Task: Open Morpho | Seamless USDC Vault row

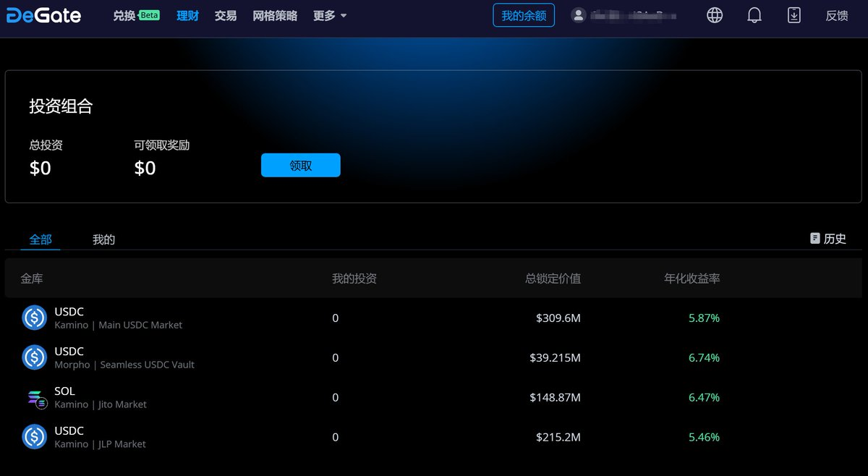Action: click(433, 357)
